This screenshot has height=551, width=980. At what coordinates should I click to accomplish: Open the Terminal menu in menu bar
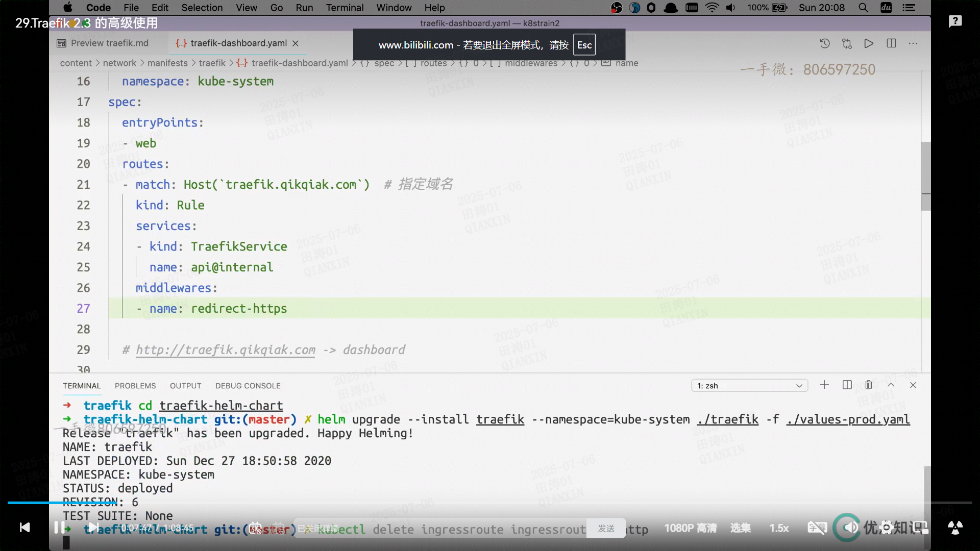(x=345, y=8)
